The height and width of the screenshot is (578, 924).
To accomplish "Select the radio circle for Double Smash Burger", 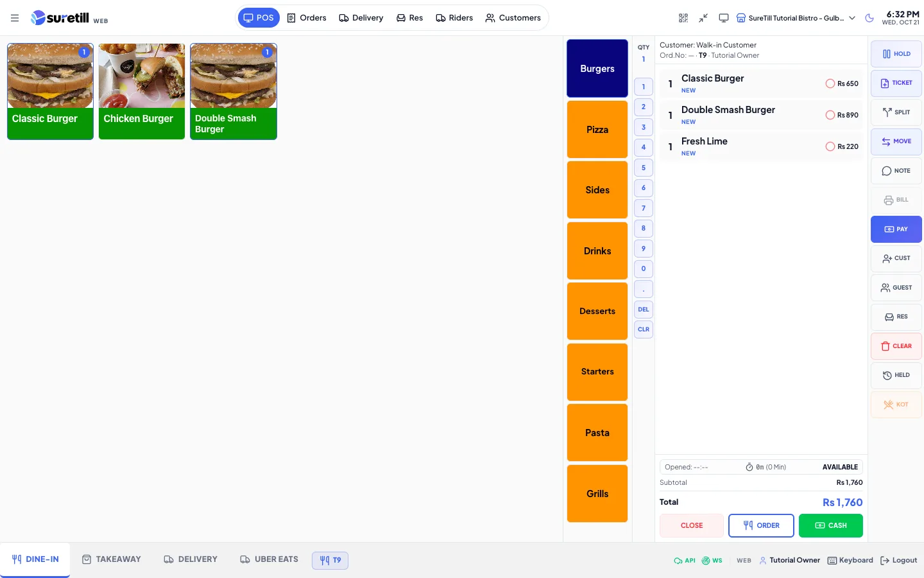I will click(x=830, y=115).
